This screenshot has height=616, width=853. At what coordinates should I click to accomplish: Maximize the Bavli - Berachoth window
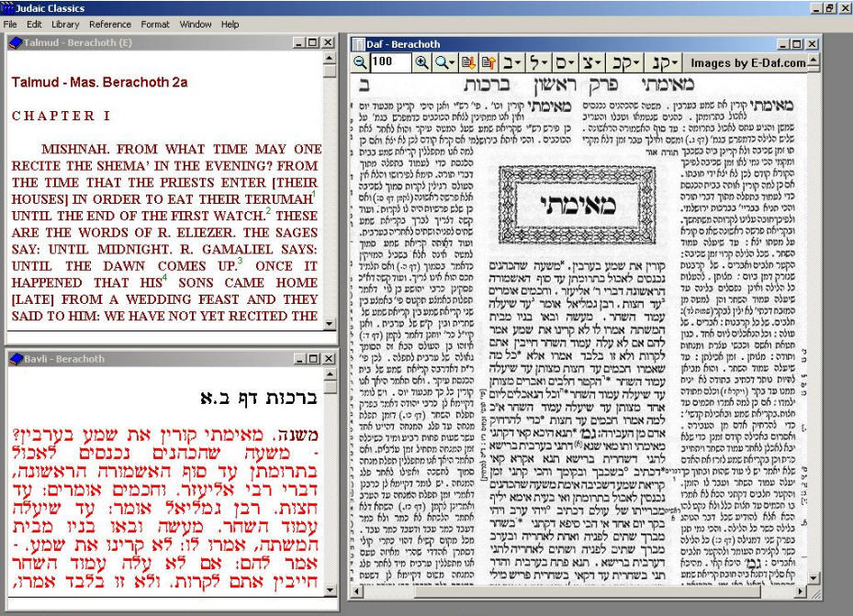pos(314,359)
